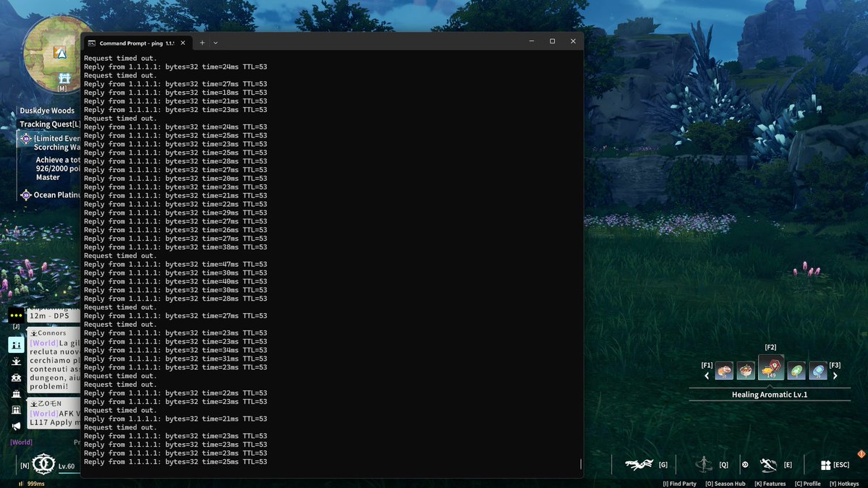The image size is (868, 488).
Task: Go to previous item page with left arrow [F1]
Action: 707,375
